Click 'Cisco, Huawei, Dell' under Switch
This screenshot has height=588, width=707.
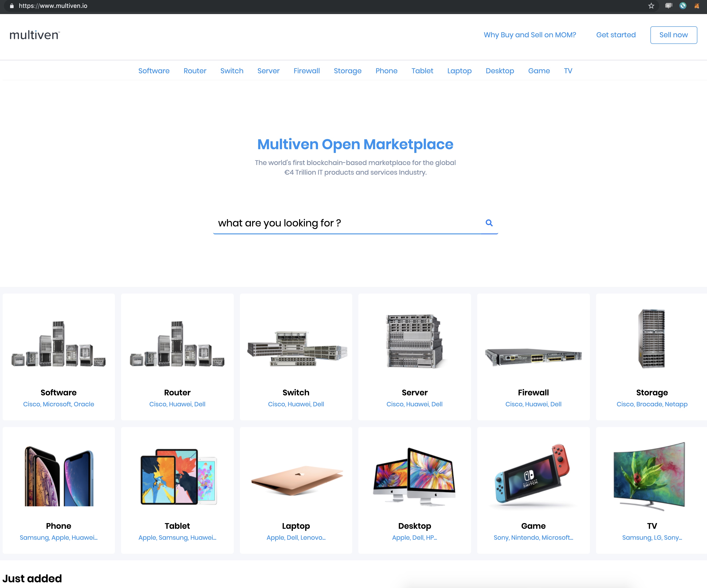pos(296,404)
